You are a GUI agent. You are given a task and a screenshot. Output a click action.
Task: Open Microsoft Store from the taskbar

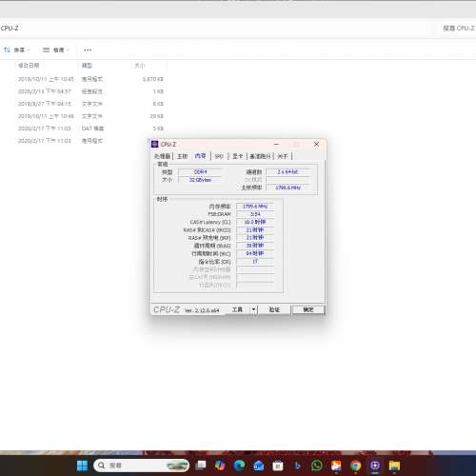pyautogui.click(x=278, y=466)
